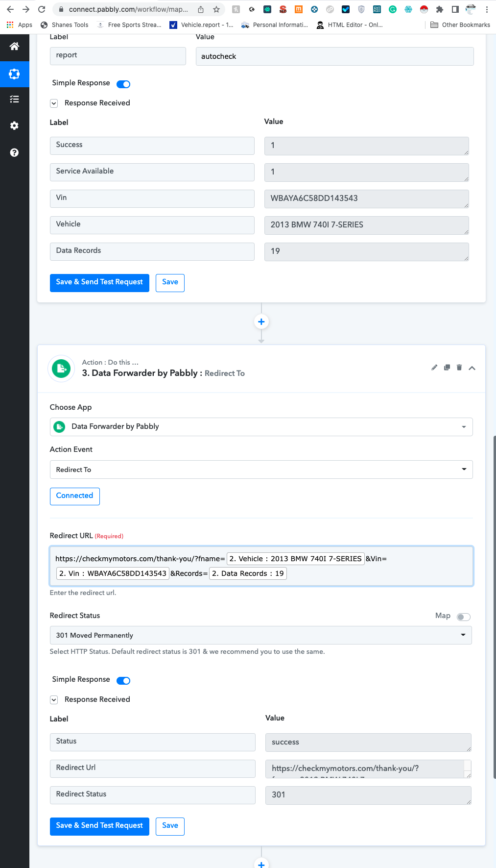Open settings gear in left sidebar

pyautogui.click(x=14, y=125)
